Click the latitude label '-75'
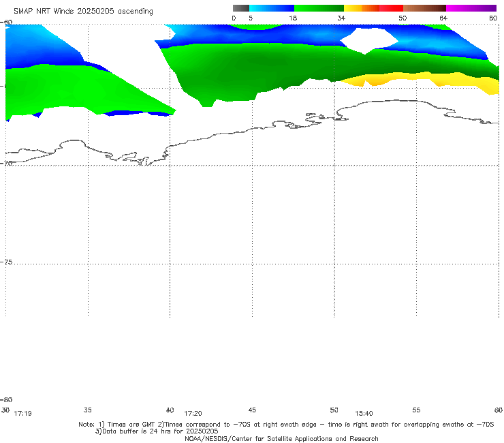 [x=6, y=262]
